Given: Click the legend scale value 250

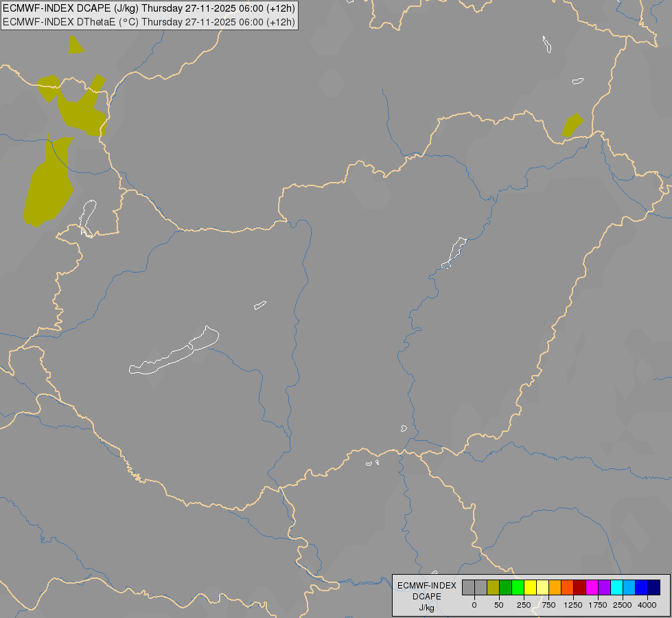Looking at the screenshot, I should point(524,605).
